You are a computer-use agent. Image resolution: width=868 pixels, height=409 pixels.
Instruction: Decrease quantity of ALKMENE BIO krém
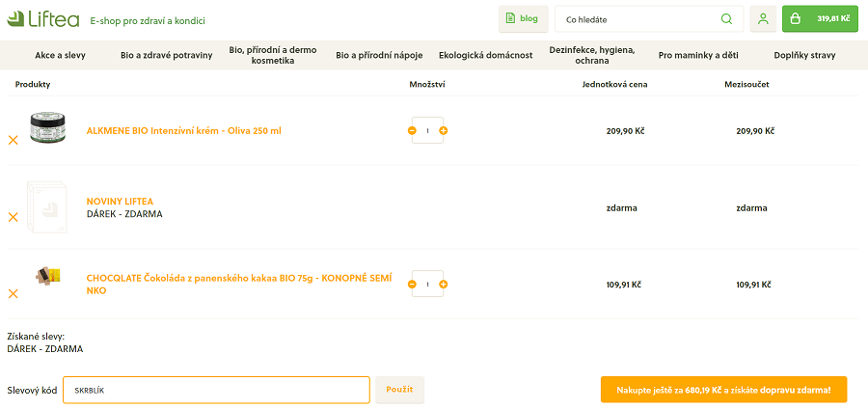[412, 130]
